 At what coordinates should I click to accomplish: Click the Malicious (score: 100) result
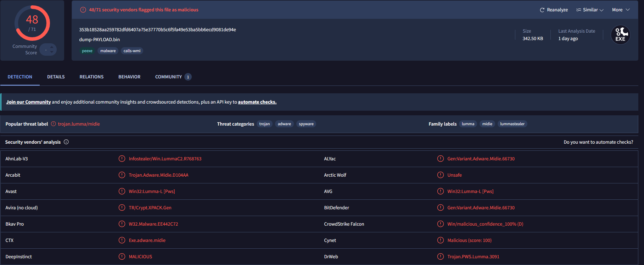click(469, 240)
